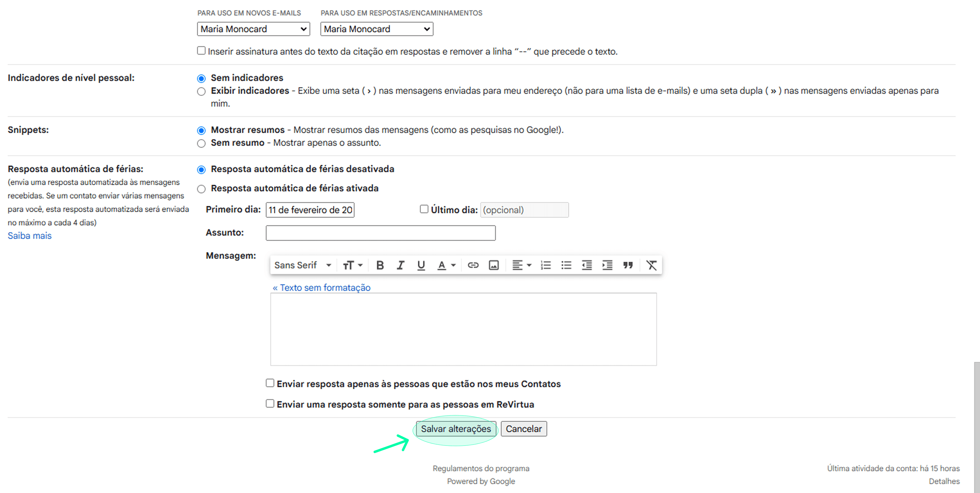The height and width of the screenshot is (493, 980).
Task: Click the Assunto input field
Action: (x=381, y=233)
